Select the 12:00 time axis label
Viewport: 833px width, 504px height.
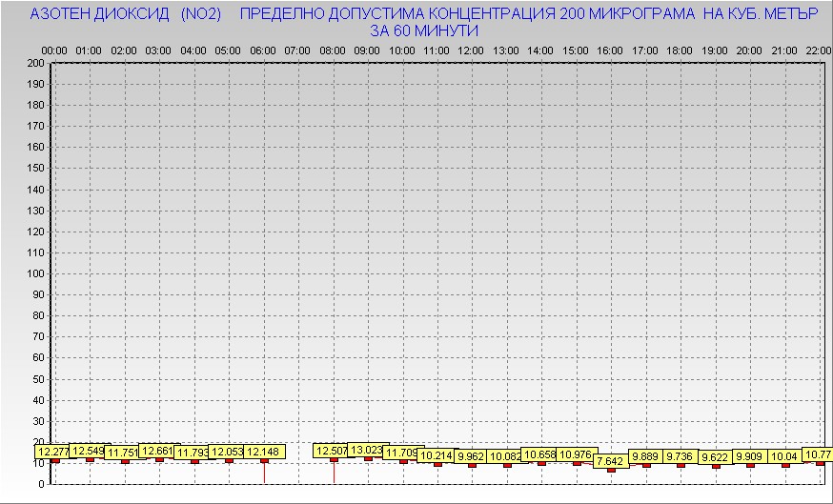tap(471, 50)
